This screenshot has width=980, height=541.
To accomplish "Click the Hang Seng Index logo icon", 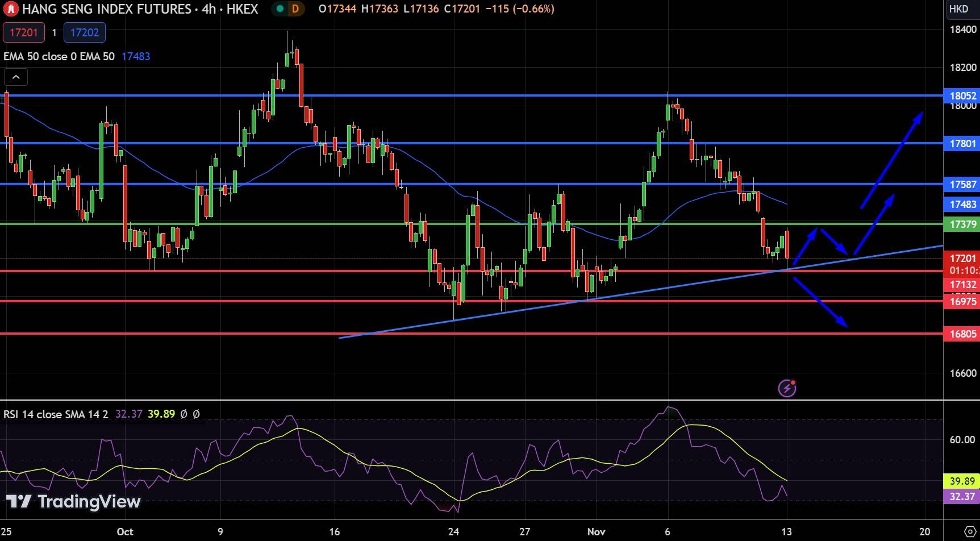I will (x=11, y=9).
